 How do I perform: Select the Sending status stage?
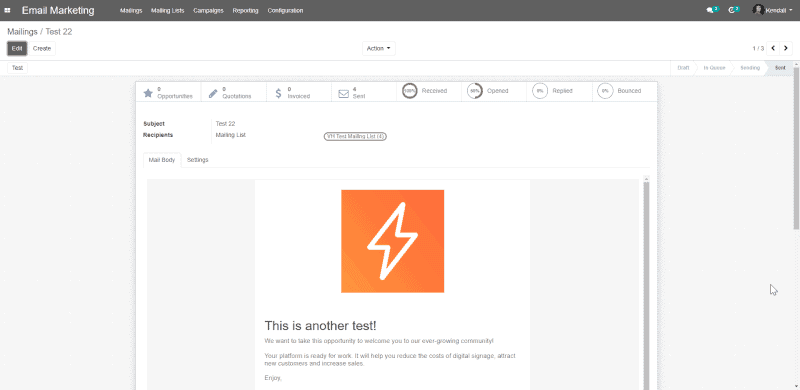coord(750,68)
